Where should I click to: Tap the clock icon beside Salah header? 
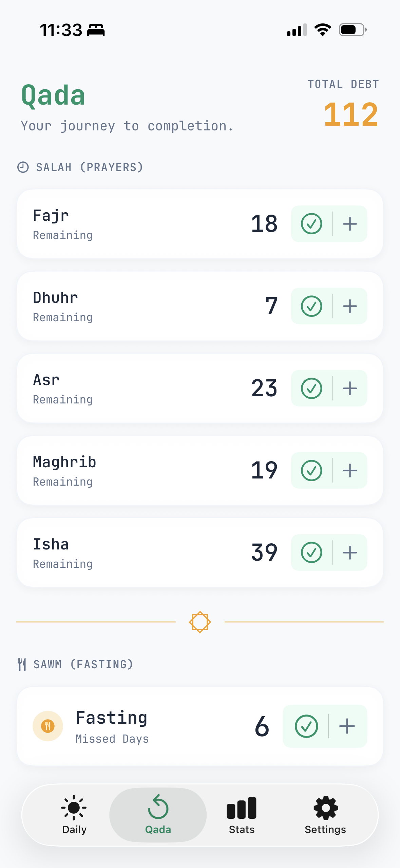tap(23, 167)
